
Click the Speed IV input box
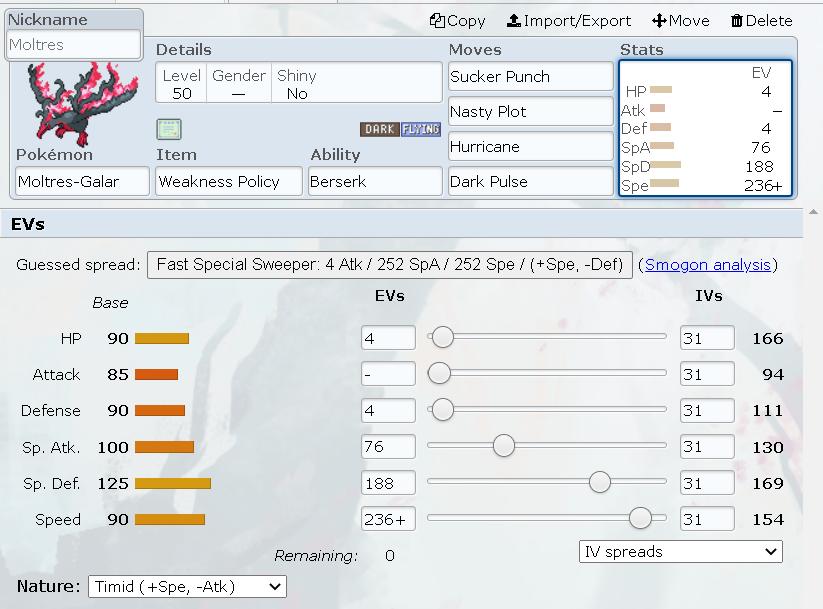click(x=707, y=519)
